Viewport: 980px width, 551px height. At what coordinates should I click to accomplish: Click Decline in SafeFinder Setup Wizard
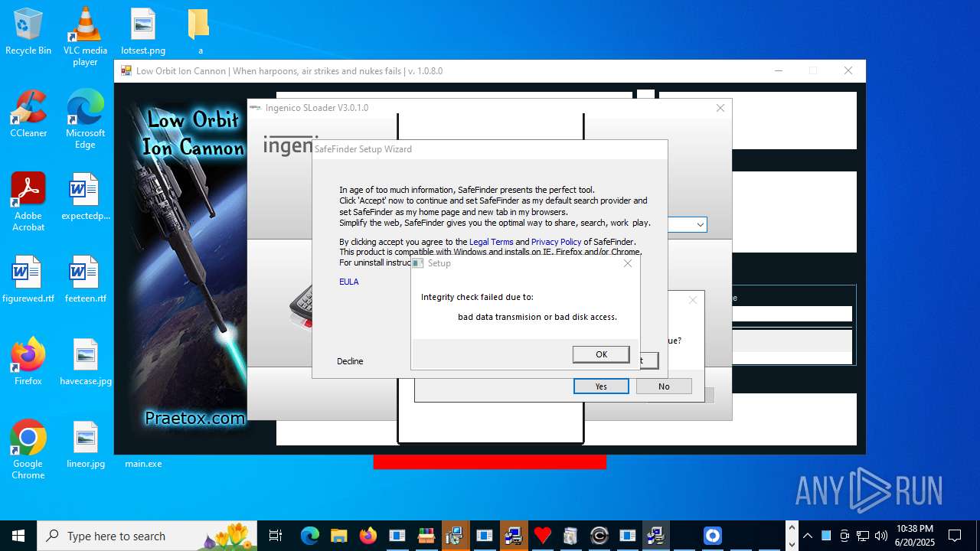tap(350, 361)
